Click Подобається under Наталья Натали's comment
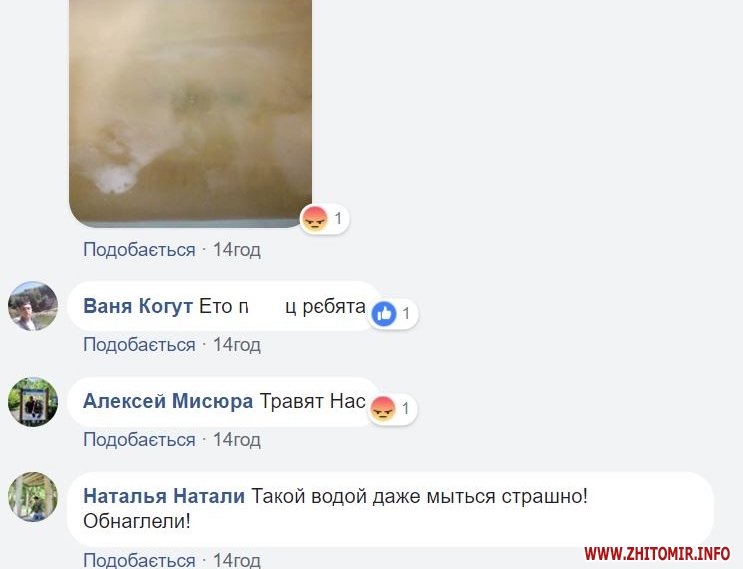 coord(139,560)
